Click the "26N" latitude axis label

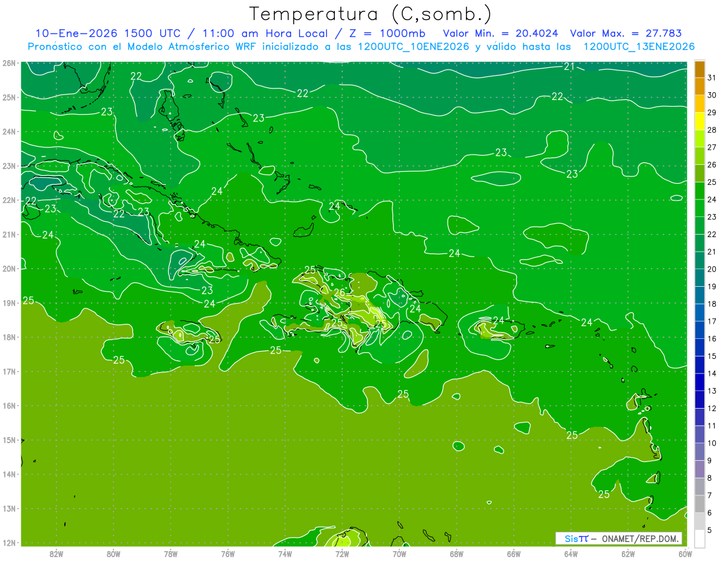(x=9, y=63)
